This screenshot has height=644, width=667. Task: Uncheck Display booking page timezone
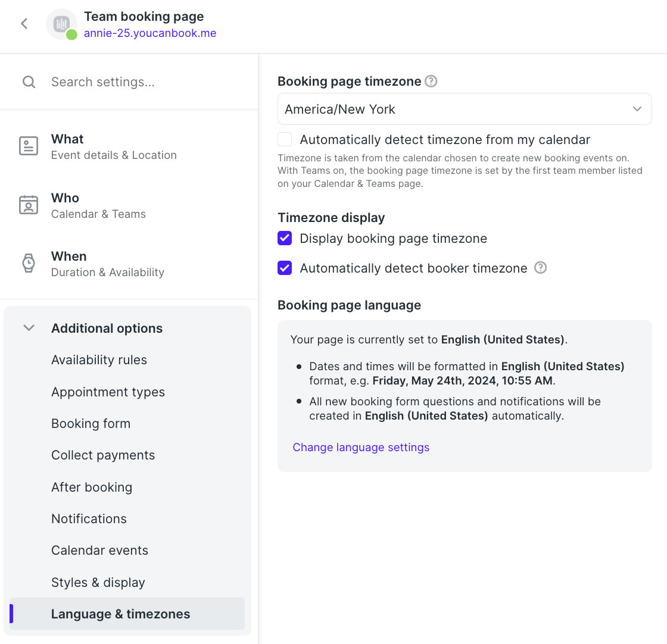[x=285, y=238]
